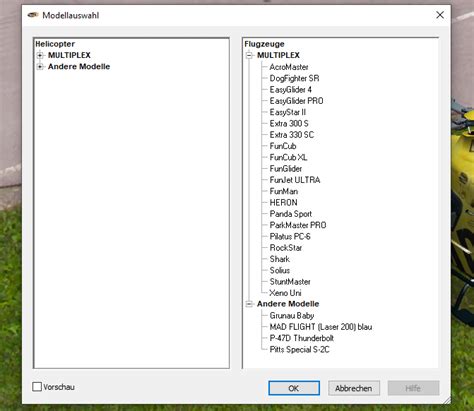Select the DogFighter SR model
474x411 pixels.
coord(294,78)
